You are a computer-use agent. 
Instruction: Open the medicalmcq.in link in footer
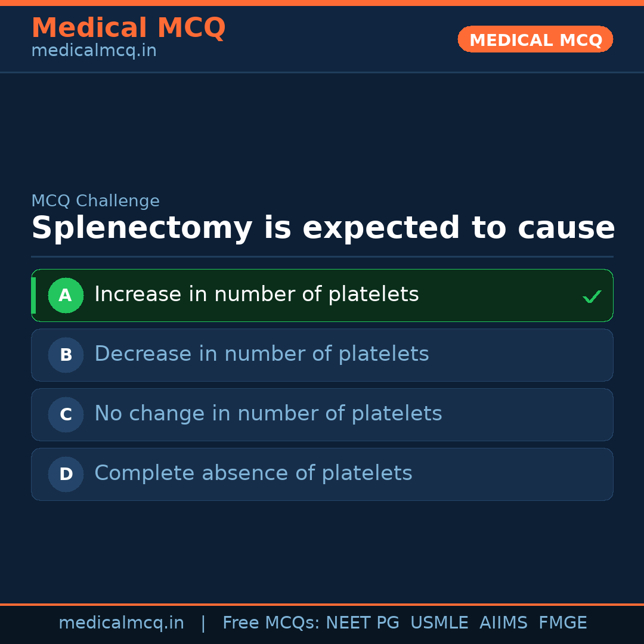[x=121, y=623]
